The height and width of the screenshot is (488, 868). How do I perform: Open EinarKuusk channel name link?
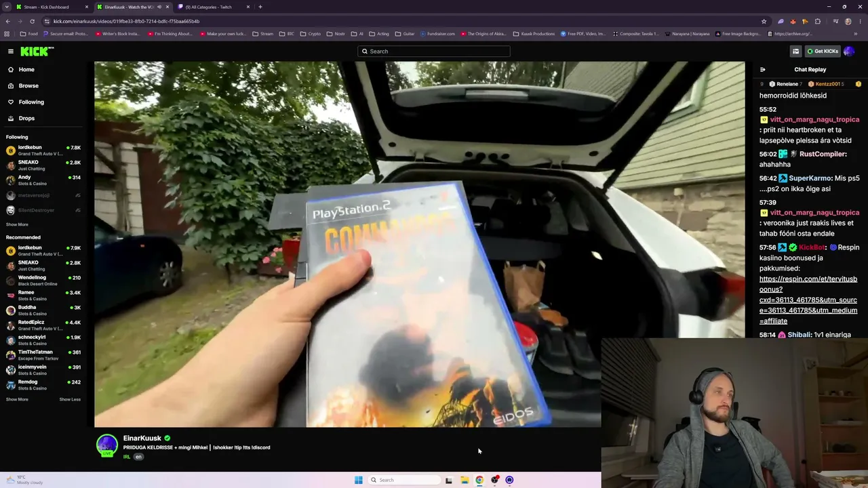142,439
